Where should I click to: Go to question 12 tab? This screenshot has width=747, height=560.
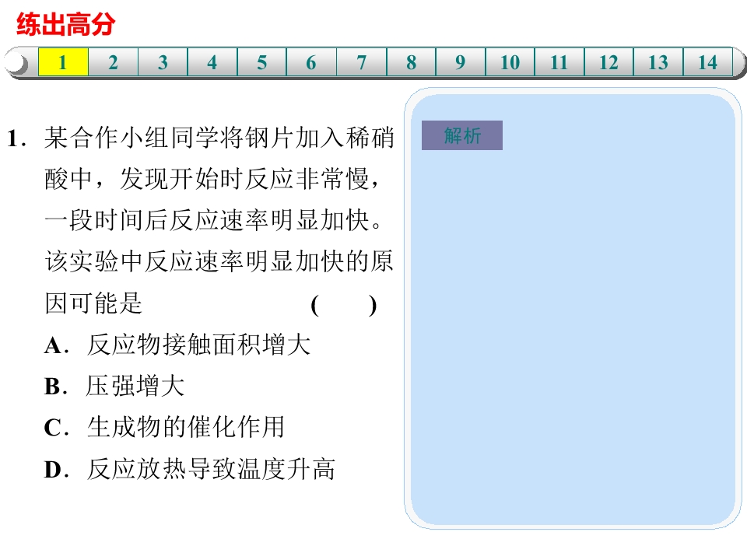(608, 62)
